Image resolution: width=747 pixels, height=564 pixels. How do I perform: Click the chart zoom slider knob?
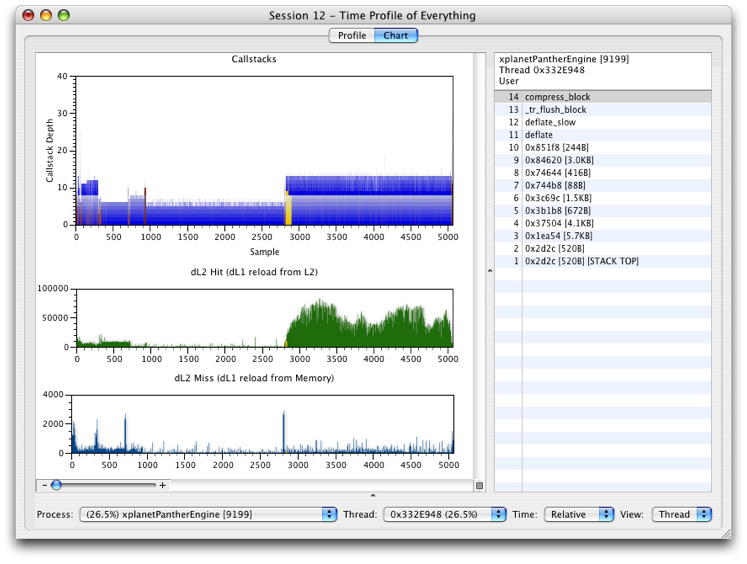56,485
